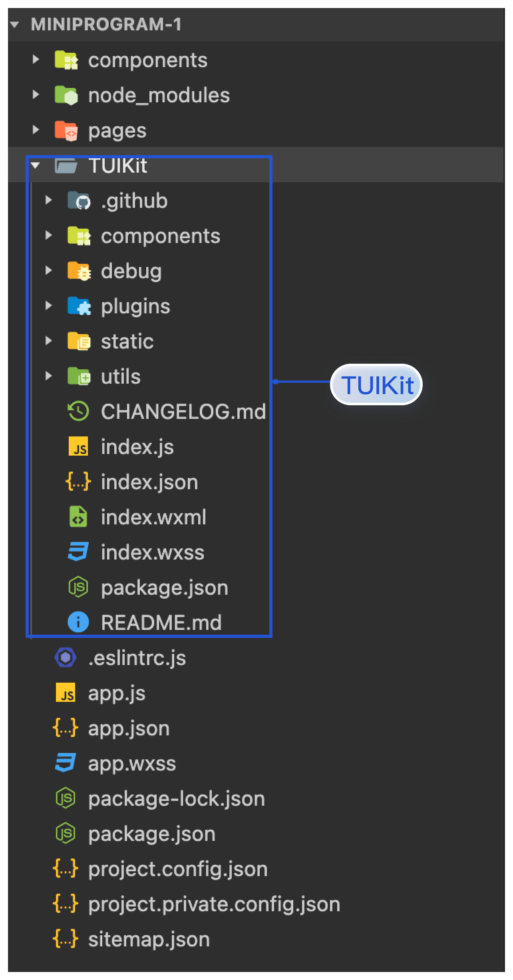Viewport: 513px width, 980px height.
Task: Click the green file icon of index.wxml
Action: (78, 517)
